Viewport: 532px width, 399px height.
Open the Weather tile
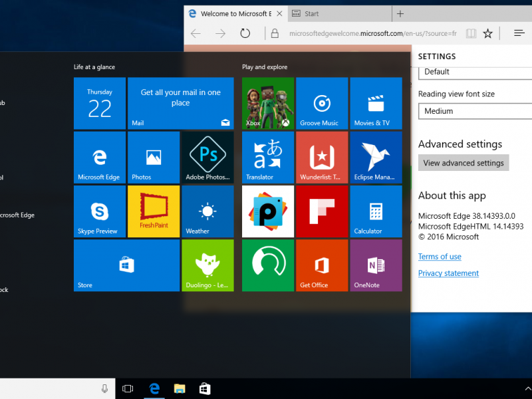click(207, 211)
